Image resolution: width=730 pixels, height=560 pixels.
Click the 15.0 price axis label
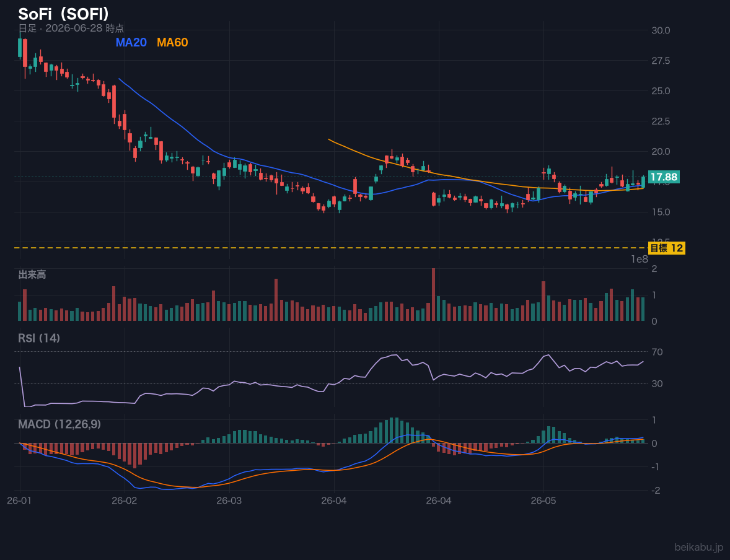pos(661,212)
